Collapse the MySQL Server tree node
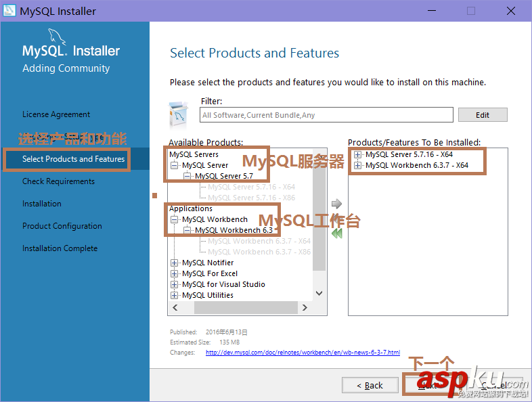Screen dimensions: 532x402 [x=174, y=165]
